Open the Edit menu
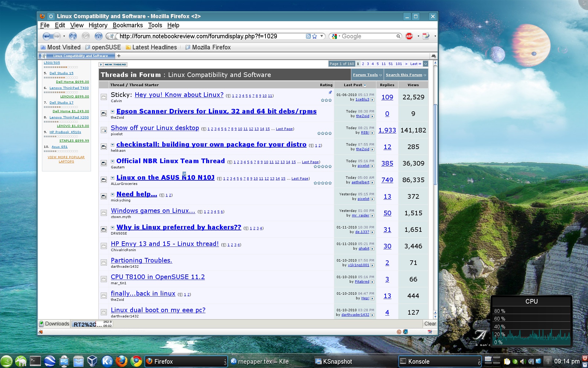The image size is (588, 368). (x=60, y=25)
